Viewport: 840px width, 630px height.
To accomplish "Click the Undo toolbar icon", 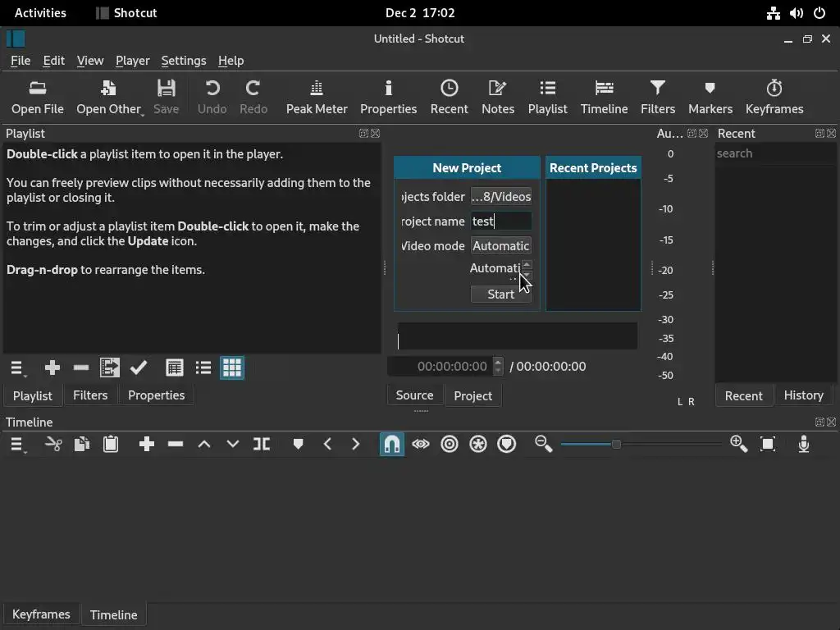I will [212, 97].
